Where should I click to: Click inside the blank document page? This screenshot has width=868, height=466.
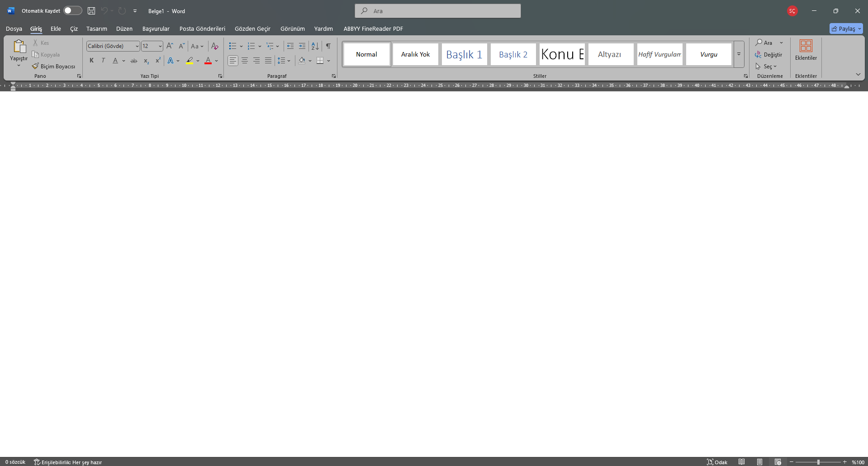click(434, 274)
